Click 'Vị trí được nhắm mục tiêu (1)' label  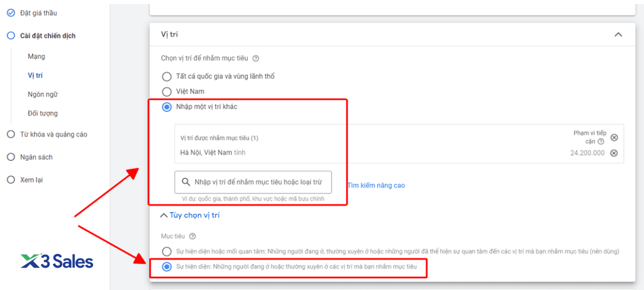point(220,138)
